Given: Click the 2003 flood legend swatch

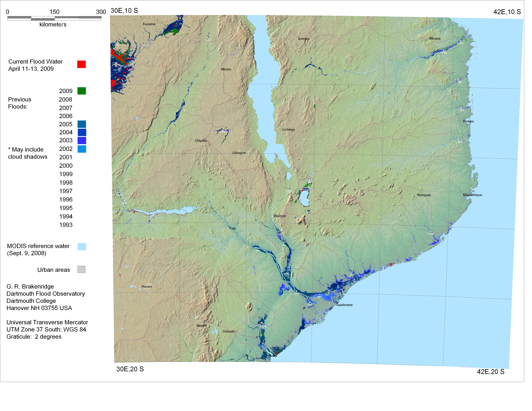Looking at the screenshot, I should pos(82,140).
